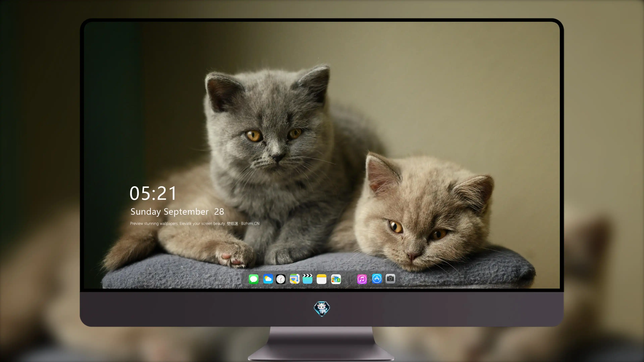Launch the Clock app from the dock

click(x=281, y=279)
